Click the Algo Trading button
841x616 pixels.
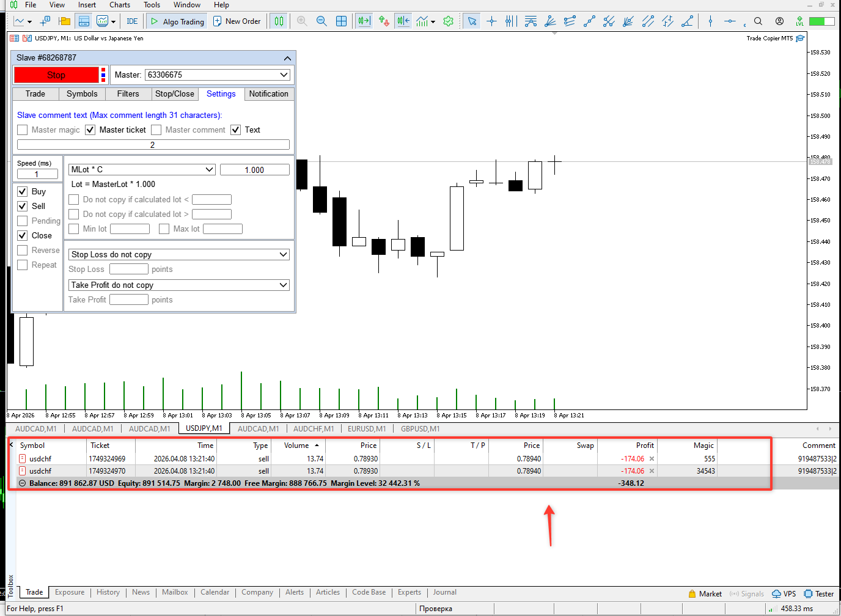point(177,21)
